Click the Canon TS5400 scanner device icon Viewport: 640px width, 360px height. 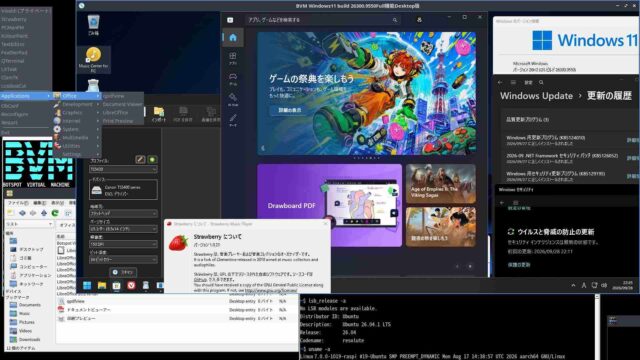(x=97, y=190)
